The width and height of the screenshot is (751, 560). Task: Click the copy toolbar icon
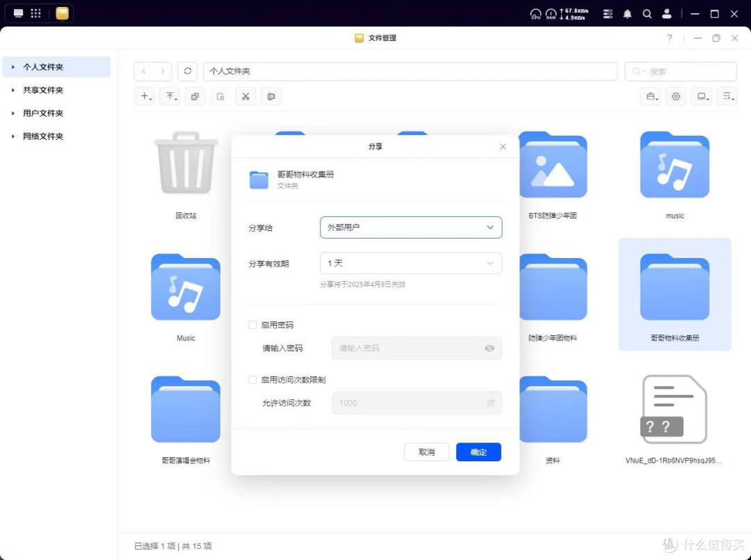click(x=195, y=96)
